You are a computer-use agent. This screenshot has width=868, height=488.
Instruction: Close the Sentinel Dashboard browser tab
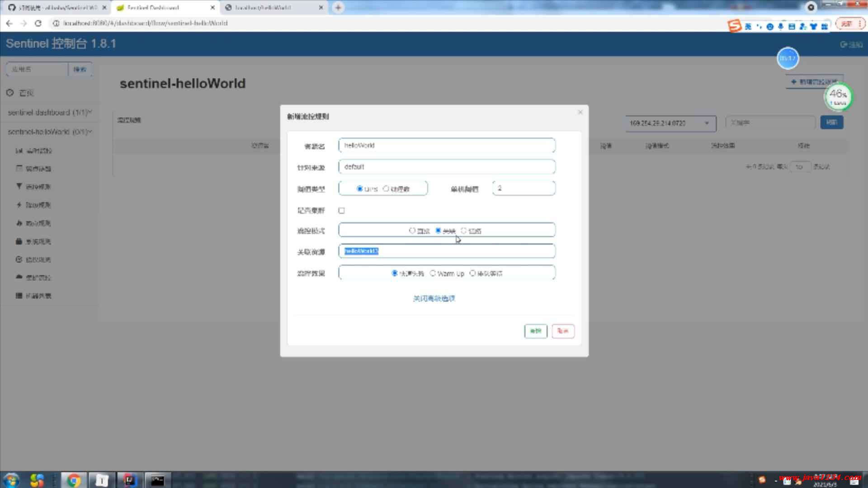[212, 8]
